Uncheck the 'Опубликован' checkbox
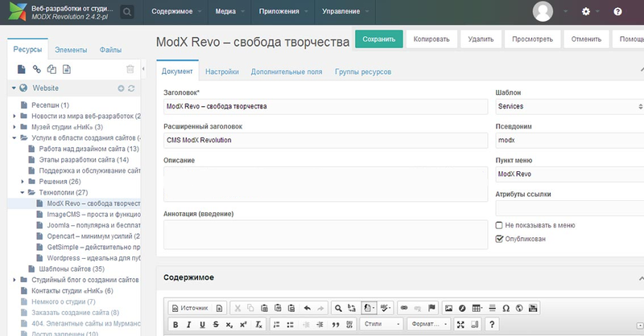The image size is (644, 336). click(x=500, y=238)
